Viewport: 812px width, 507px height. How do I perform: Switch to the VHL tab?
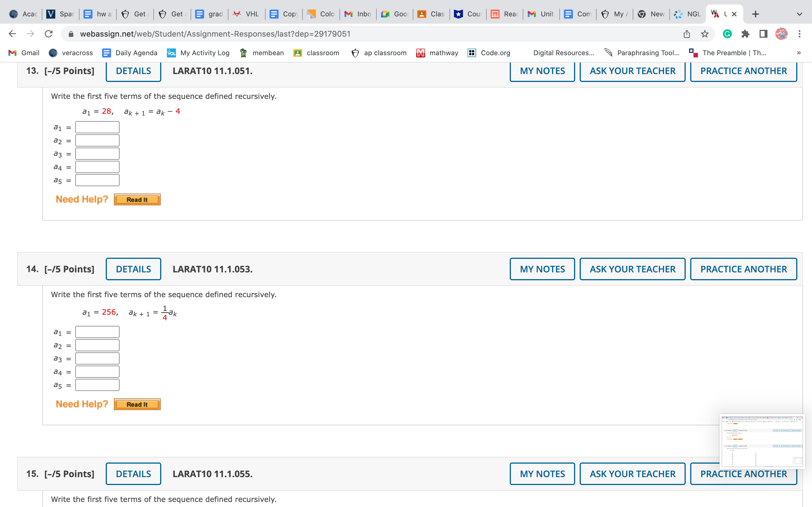(x=246, y=14)
